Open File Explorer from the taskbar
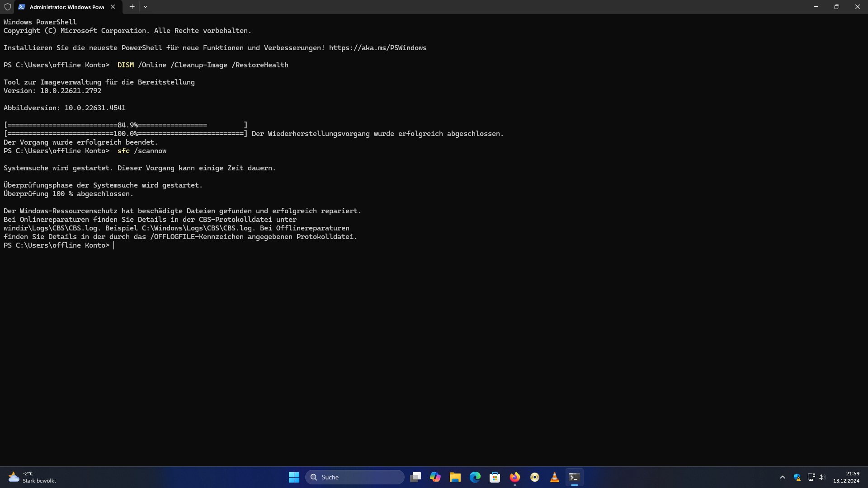The height and width of the screenshot is (488, 868). [x=455, y=477]
